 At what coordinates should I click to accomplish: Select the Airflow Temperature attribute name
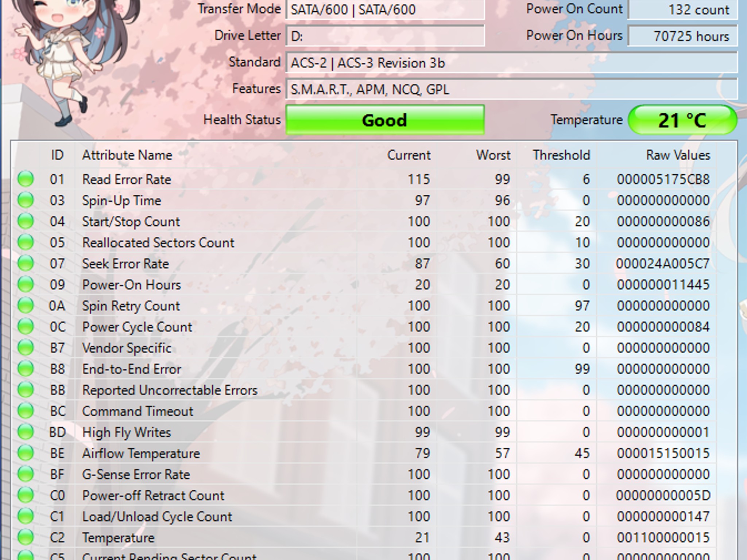click(141, 454)
